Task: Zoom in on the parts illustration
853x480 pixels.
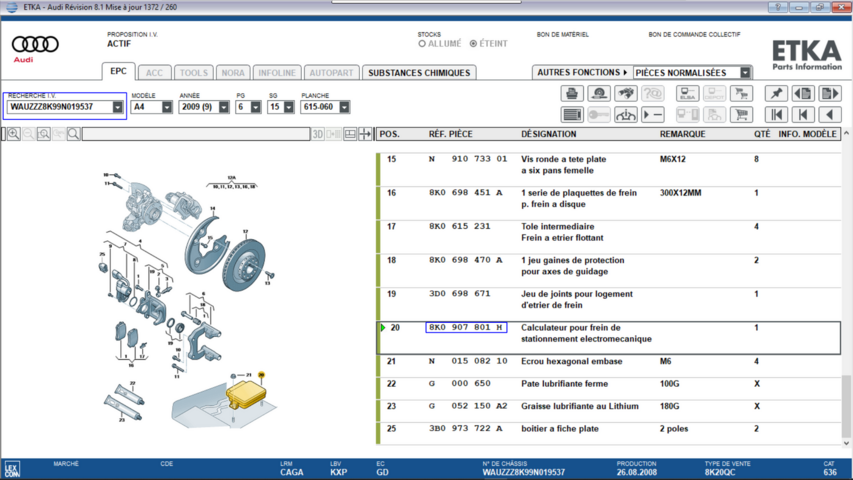Action: pyautogui.click(x=14, y=134)
